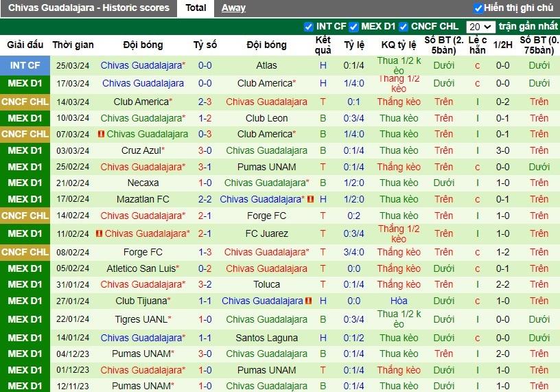The width and height of the screenshot is (560, 392).
Task: Open Club Leon team link
Action: (x=266, y=118)
